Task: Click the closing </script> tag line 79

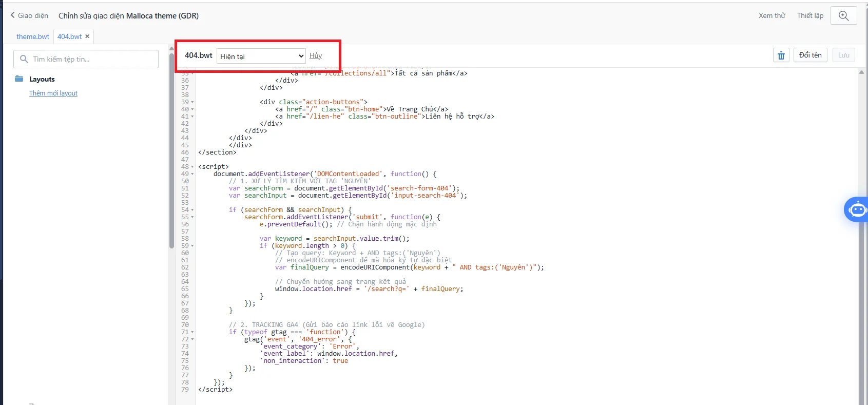Action: tap(215, 390)
